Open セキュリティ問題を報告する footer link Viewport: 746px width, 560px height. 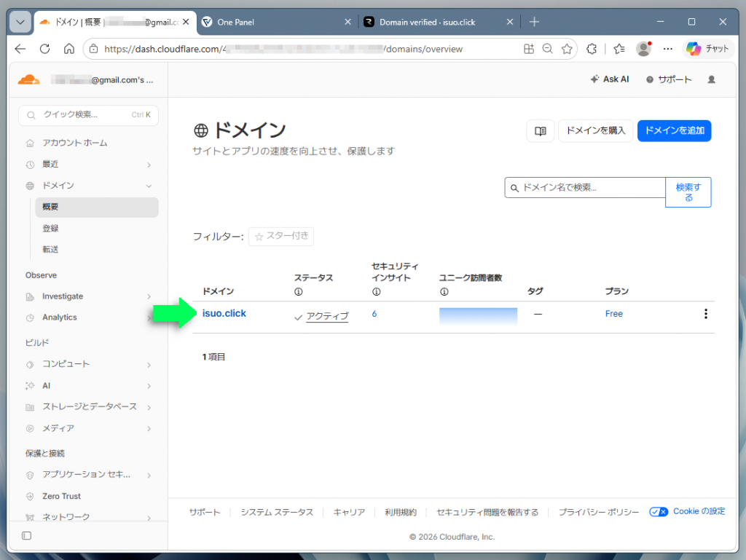tap(487, 512)
